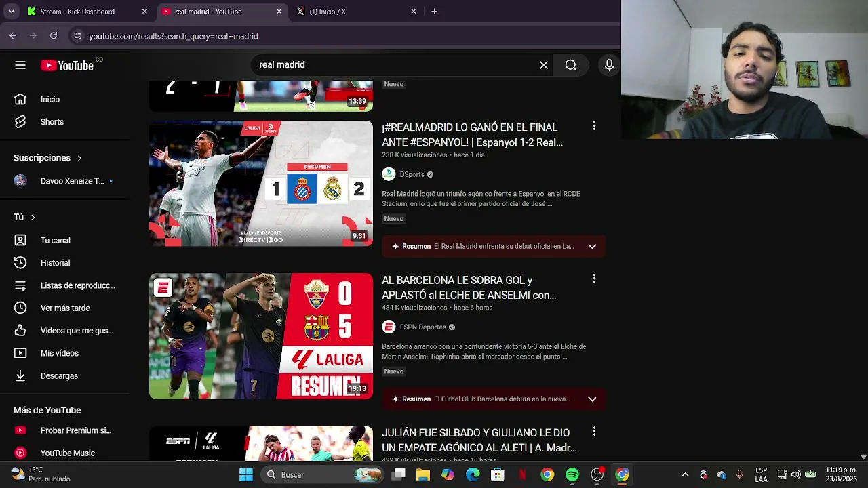Open the ESPN Deportes channel name
Screen dimensions: 868x488
(x=422, y=327)
